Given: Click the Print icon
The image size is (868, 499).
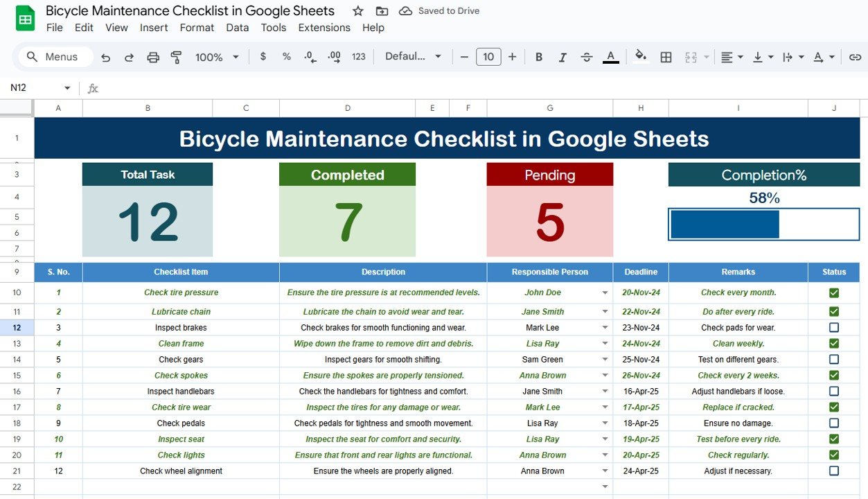Looking at the screenshot, I should click(x=153, y=58).
